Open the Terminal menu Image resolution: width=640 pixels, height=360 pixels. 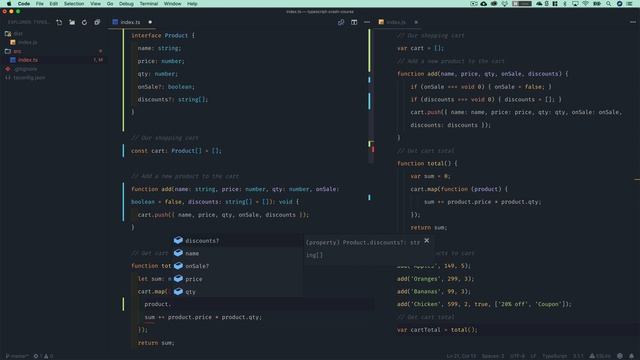point(149,4)
